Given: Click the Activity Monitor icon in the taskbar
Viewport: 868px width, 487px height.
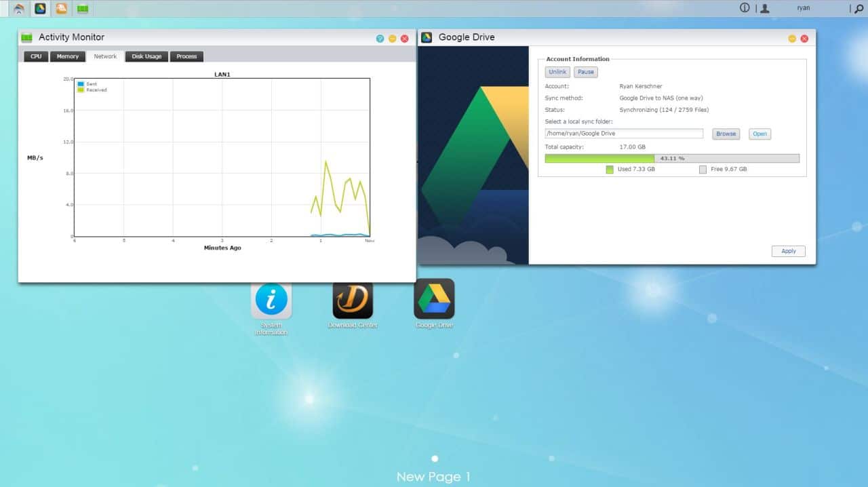Looking at the screenshot, I should (82, 9).
